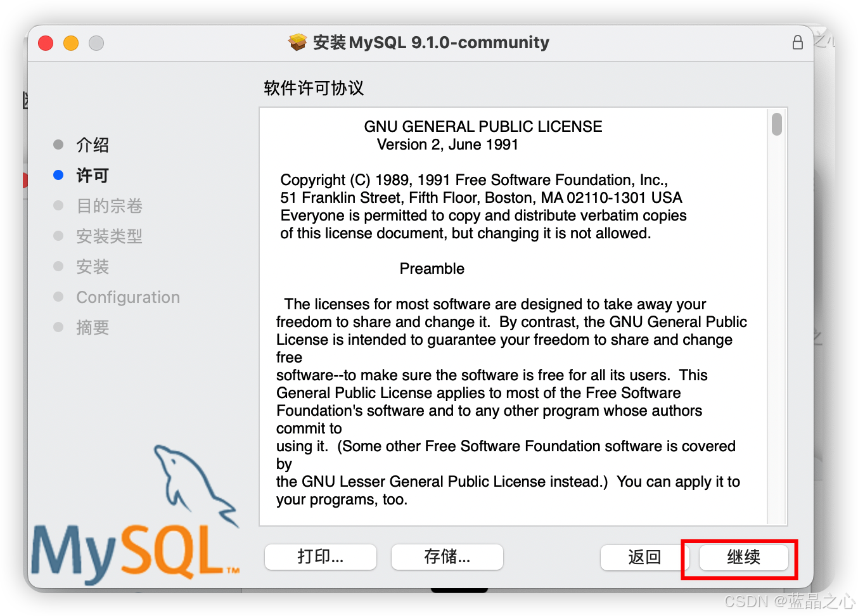
Task: Click the 存储... (Save) button
Action: click(447, 557)
